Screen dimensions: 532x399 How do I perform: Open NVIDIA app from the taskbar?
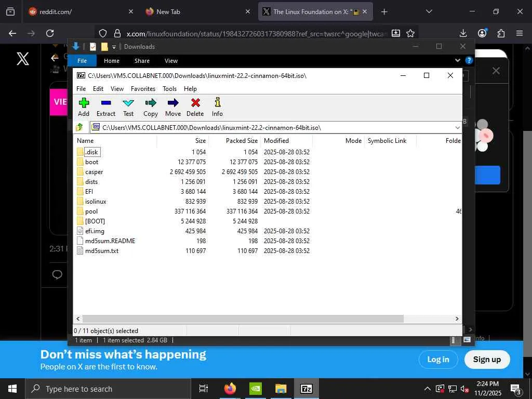click(x=256, y=389)
